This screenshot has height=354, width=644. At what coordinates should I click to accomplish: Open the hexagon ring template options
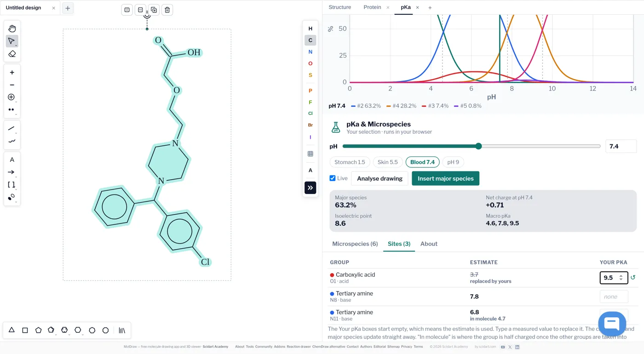coord(82,334)
